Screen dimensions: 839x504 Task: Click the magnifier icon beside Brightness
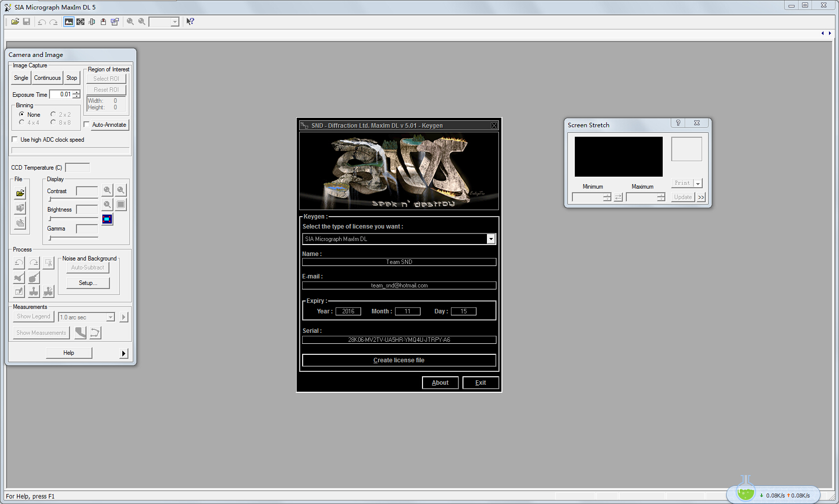(x=107, y=205)
